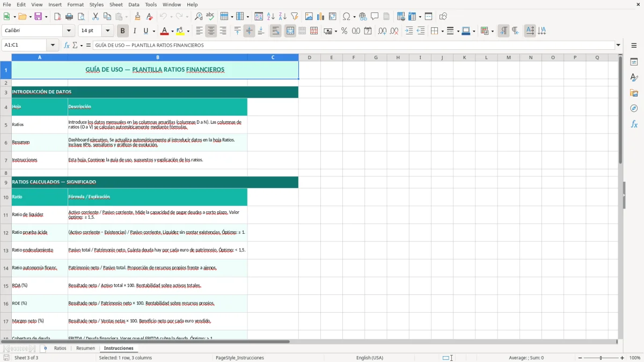Toggle wrap text
The width and height of the screenshot is (644, 362).
(276, 31)
